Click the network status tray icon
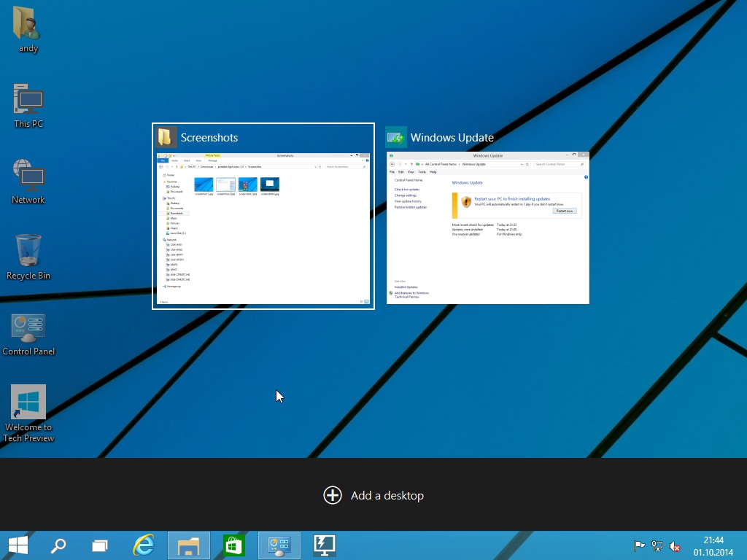Screen dimensions: 747x560 [657, 546]
